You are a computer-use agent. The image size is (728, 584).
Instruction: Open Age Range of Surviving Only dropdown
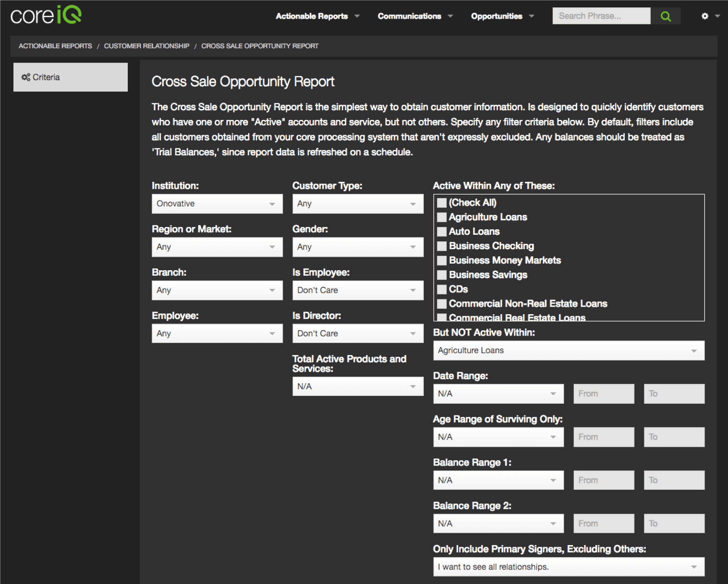[498, 437]
